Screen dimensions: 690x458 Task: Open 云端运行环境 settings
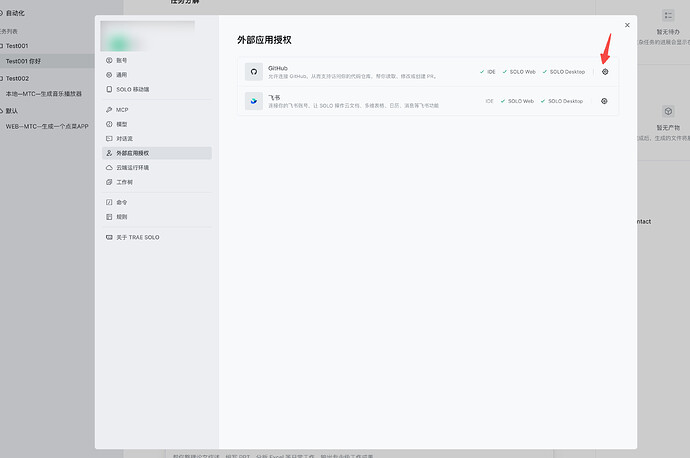point(157,168)
